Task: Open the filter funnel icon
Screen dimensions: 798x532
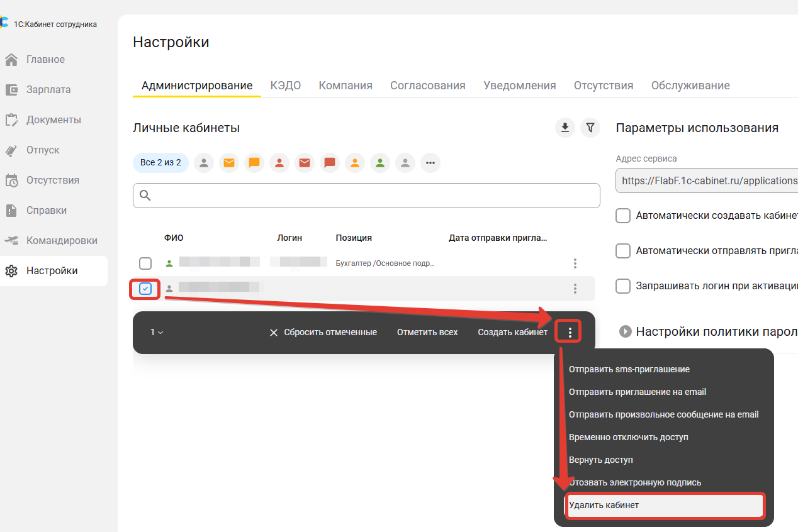Action: (590, 128)
